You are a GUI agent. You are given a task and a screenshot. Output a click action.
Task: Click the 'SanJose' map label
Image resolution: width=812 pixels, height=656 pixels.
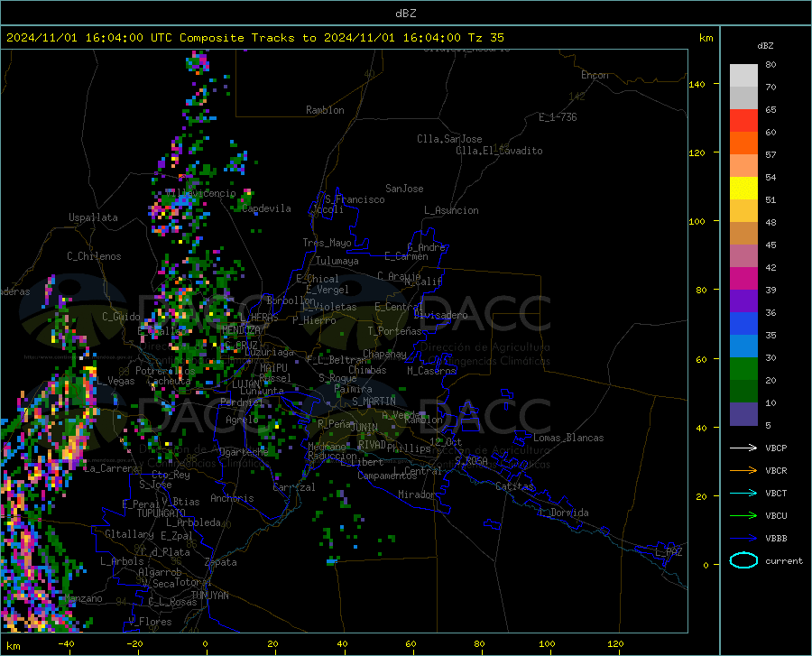click(x=404, y=189)
